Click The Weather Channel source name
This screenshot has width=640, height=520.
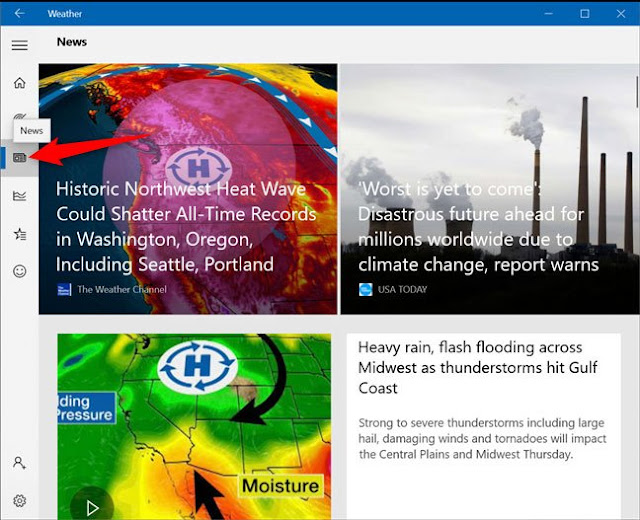click(x=122, y=289)
